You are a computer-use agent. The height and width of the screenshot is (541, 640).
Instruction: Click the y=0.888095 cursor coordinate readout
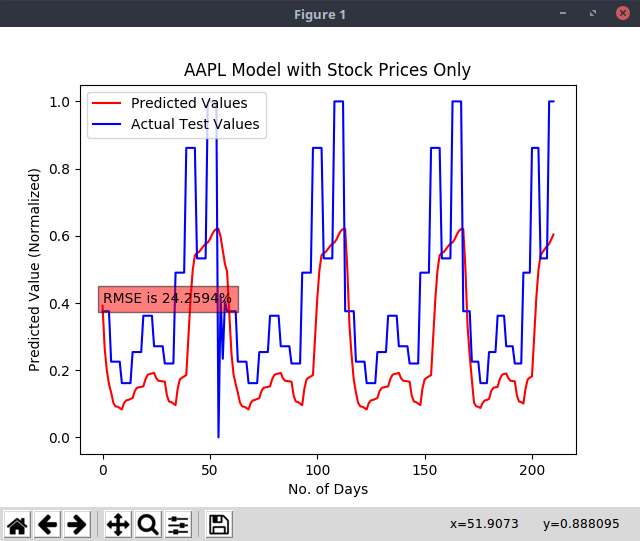click(x=581, y=524)
